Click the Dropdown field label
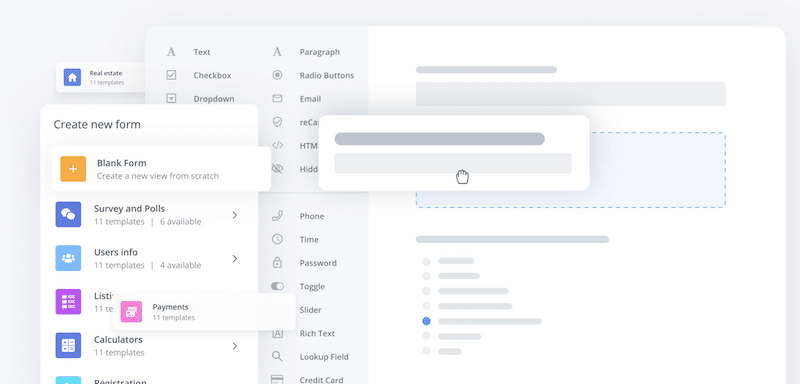This screenshot has width=800, height=384. 214,99
